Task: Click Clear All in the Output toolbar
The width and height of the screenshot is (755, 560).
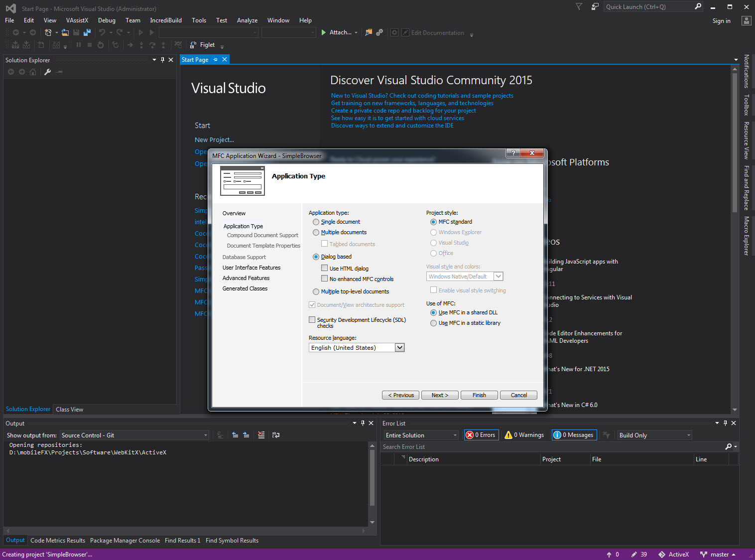Action: click(x=261, y=435)
